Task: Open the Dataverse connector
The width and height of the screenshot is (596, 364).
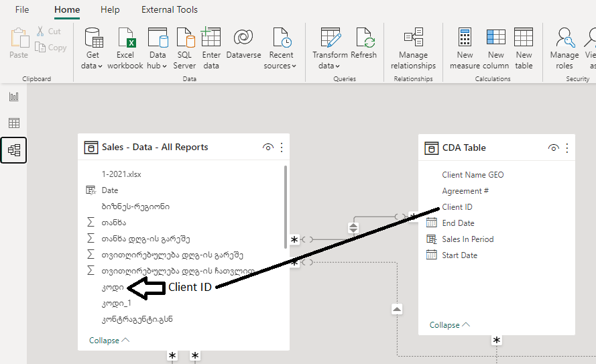Action: pos(243,44)
